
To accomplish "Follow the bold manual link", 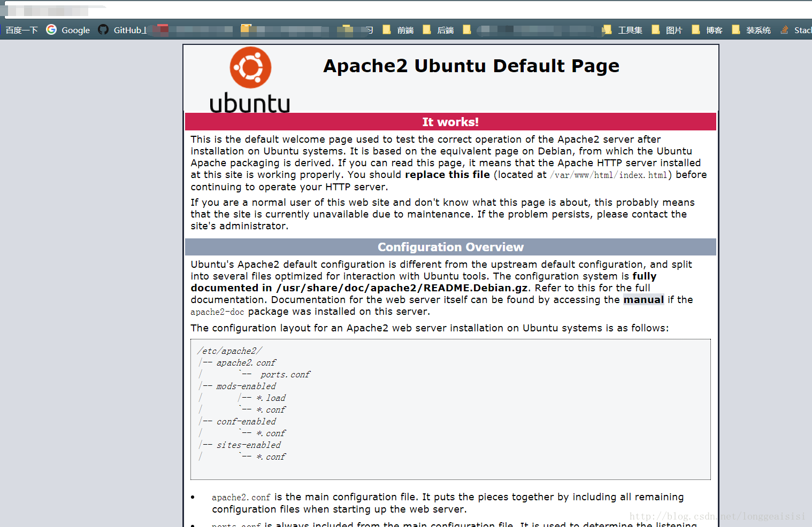I will coord(644,300).
